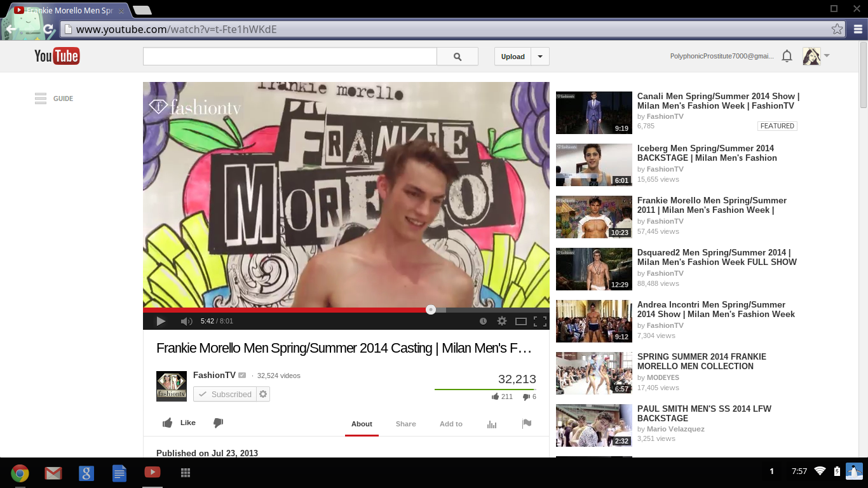Enter fullscreen mode on the player
The image size is (868, 488).
[x=540, y=322]
